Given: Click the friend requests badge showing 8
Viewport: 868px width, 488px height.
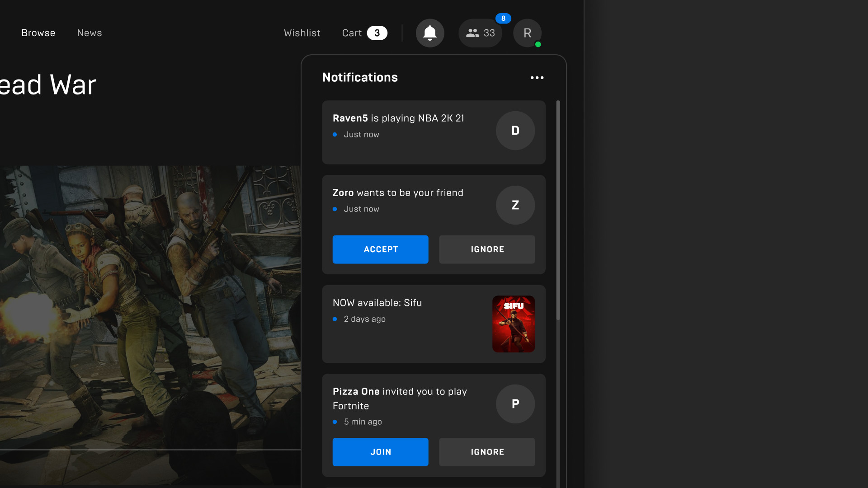Looking at the screenshot, I should (504, 18).
